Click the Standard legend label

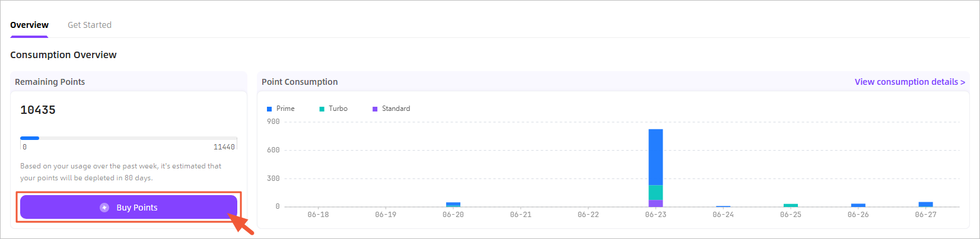pos(396,109)
